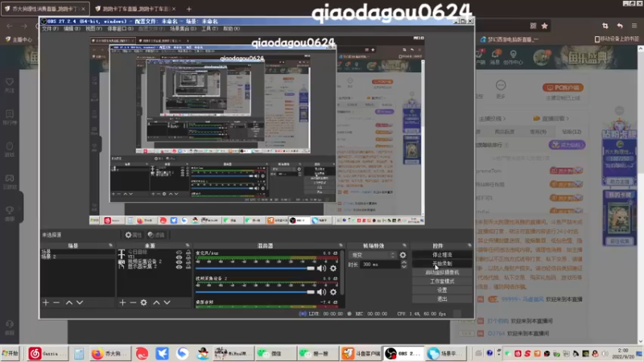Adjust the 视频采集设备 2 volume slider
This screenshot has height=362, width=644.
[255, 292]
